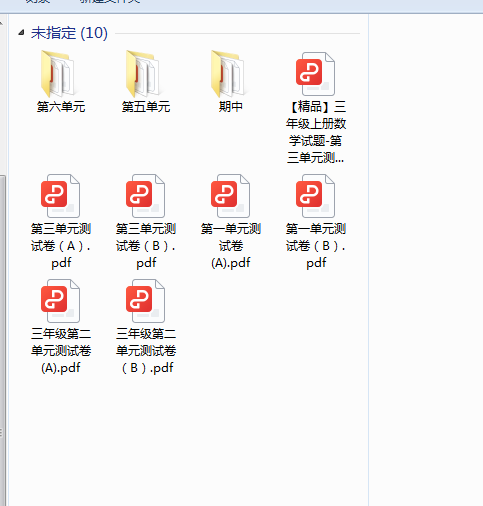483x506 pixels.
Task: Select the 第五单元 folder icon
Action: pyautogui.click(x=144, y=74)
